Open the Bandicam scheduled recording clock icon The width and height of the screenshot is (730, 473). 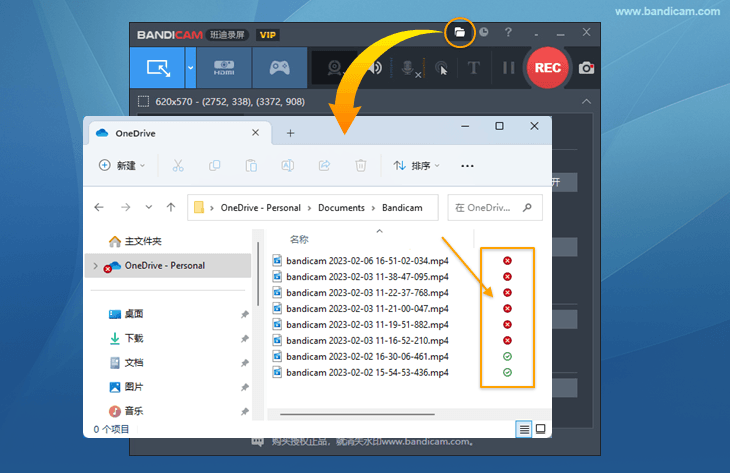[484, 32]
